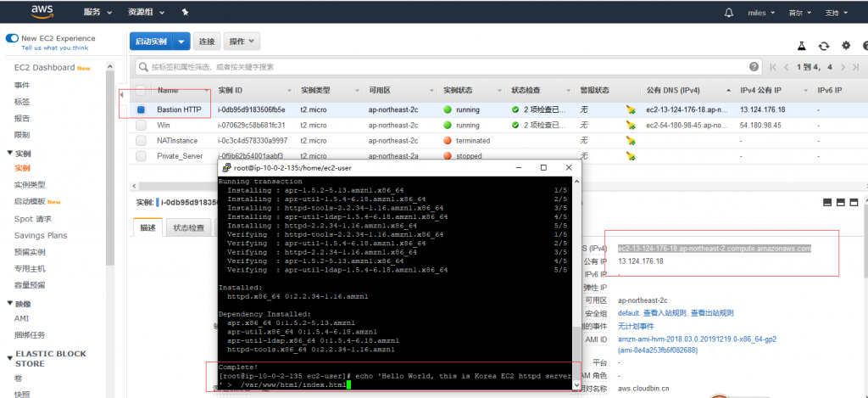Toggle the select-all instances checkbox
The width and height of the screenshot is (868, 398).
pos(141,90)
